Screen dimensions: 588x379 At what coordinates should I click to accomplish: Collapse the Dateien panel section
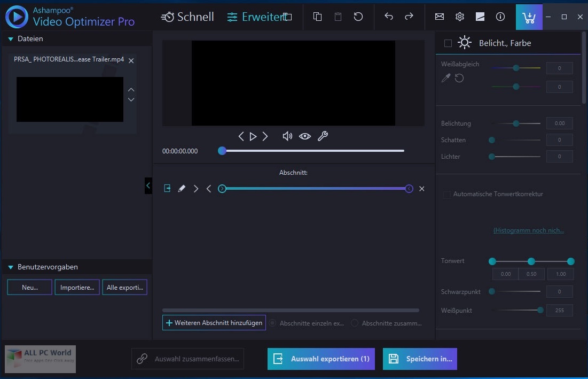tap(10, 39)
